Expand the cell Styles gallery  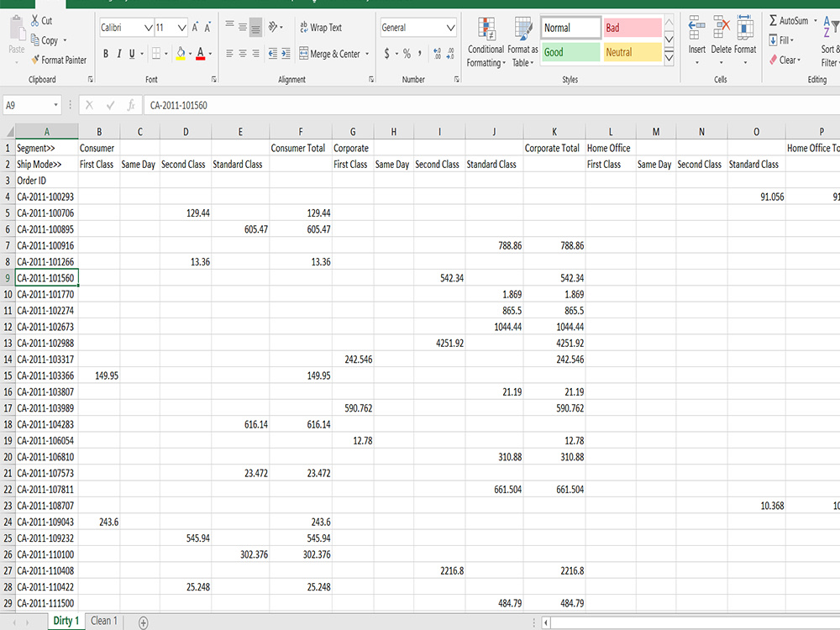point(669,58)
